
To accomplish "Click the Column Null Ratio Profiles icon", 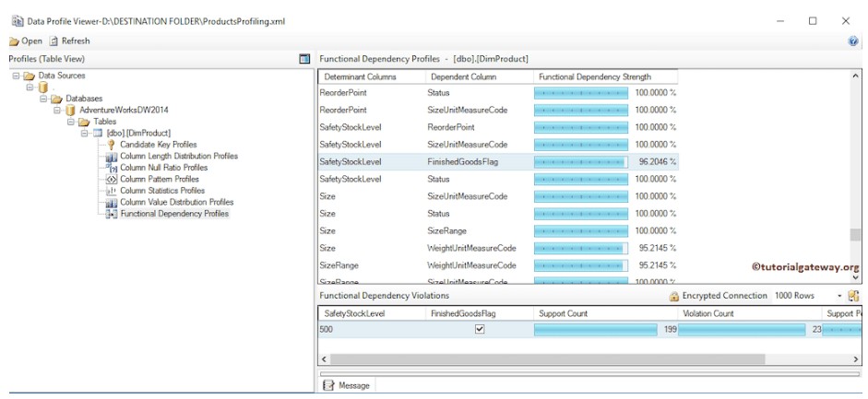I will coord(112,168).
